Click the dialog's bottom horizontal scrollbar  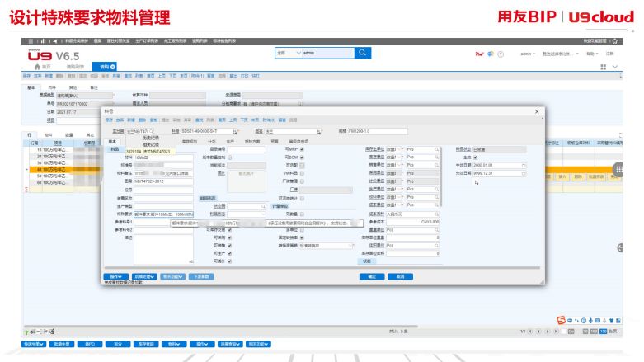322,268
